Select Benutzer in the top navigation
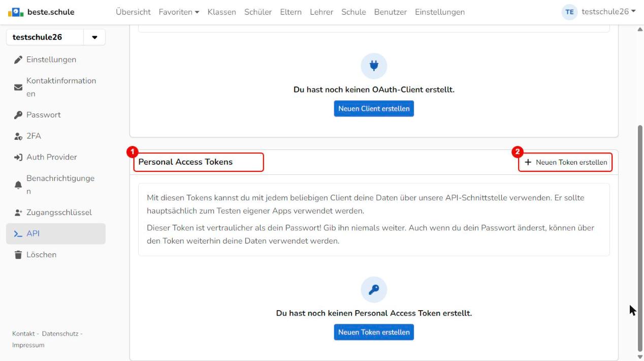Image resolution: width=644 pixels, height=361 pixels. point(391,12)
